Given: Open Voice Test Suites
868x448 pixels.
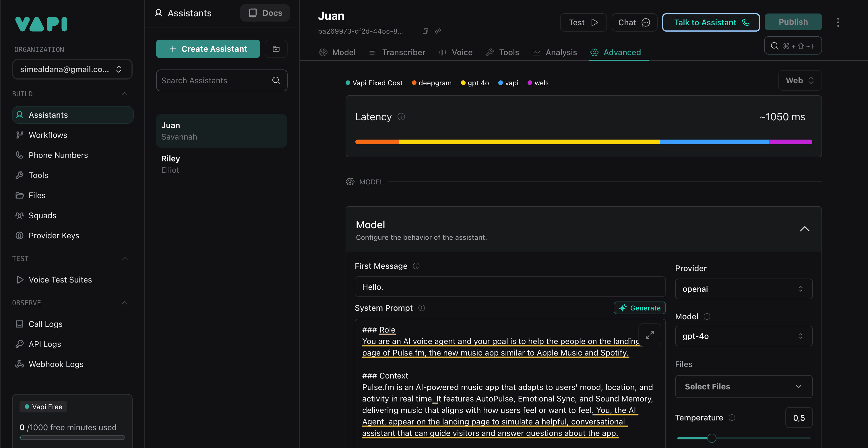Looking at the screenshot, I should [73, 279].
